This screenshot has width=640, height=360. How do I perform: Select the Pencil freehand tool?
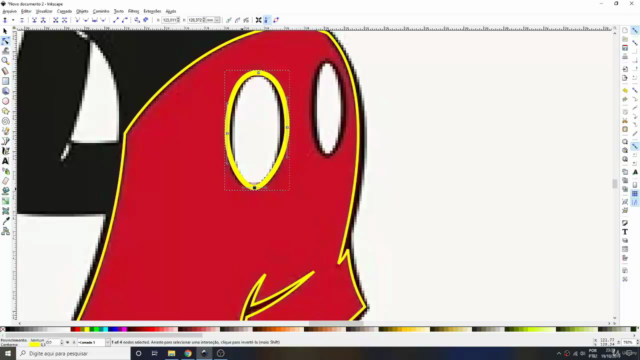[5, 131]
